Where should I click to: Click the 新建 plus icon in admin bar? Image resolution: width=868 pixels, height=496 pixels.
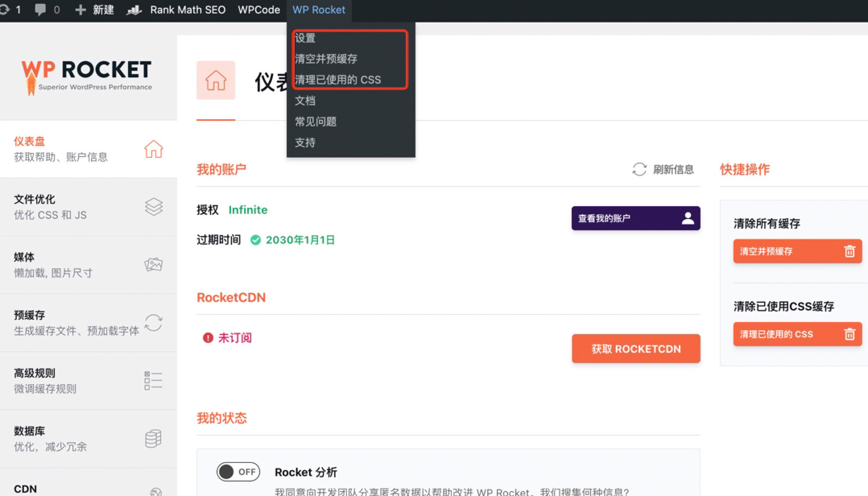pyautogui.click(x=81, y=10)
